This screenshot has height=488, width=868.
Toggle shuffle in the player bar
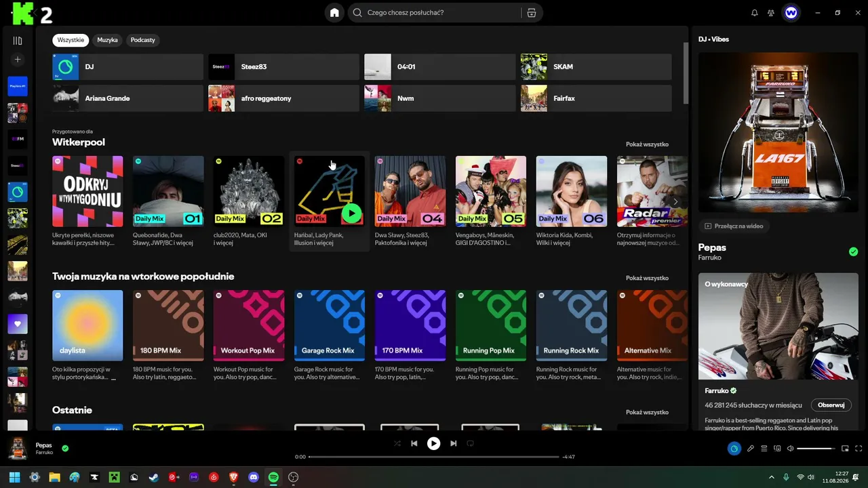click(x=397, y=443)
